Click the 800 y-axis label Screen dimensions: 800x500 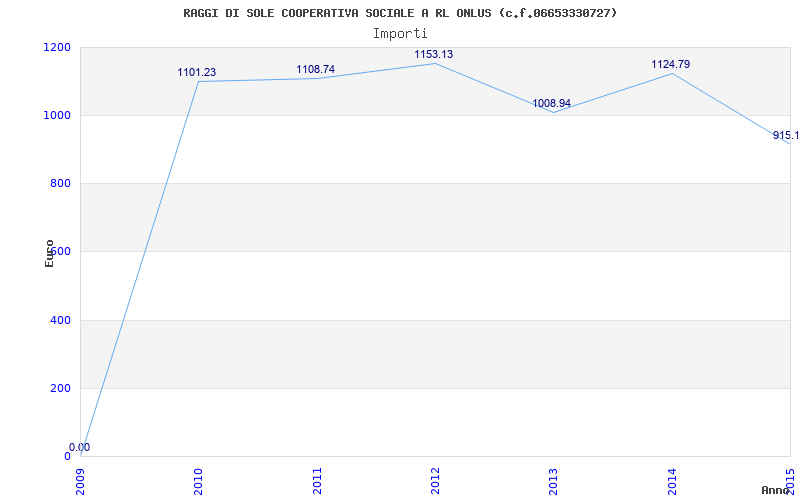tap(60, 184)
